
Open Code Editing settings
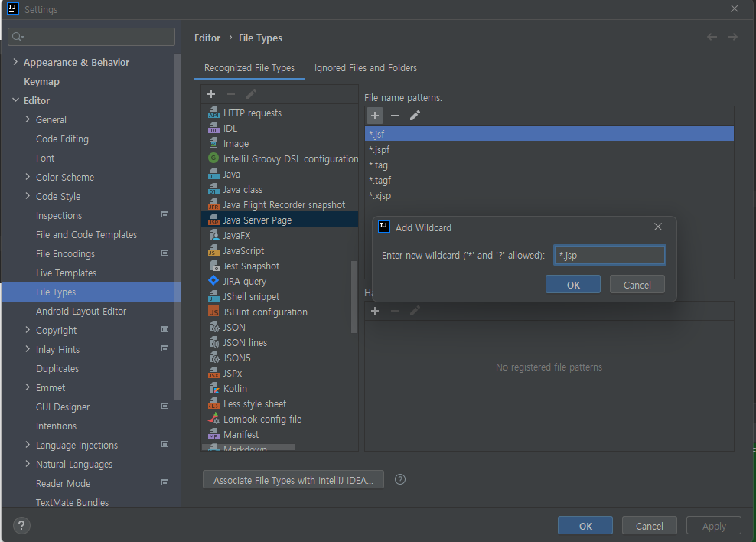[62, 139]
